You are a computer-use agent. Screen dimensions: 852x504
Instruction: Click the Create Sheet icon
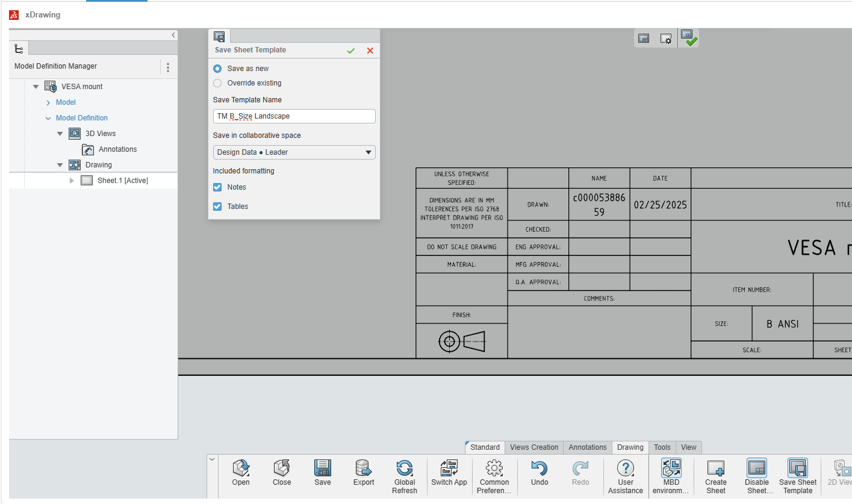[x=716, y=468]
